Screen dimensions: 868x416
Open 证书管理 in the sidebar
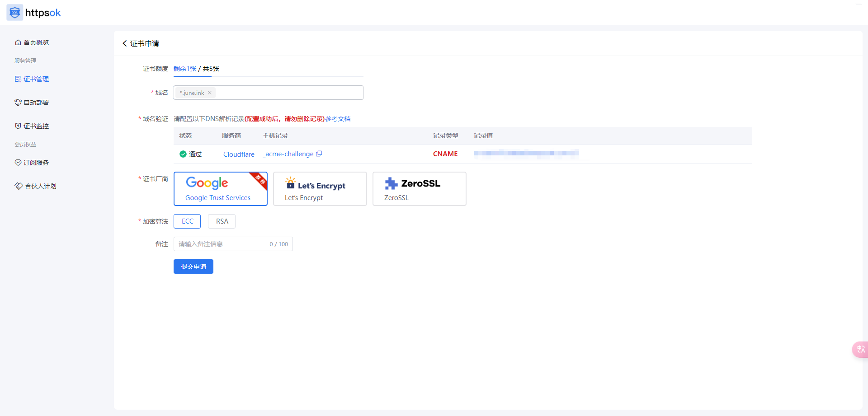[x=32, y=79]
